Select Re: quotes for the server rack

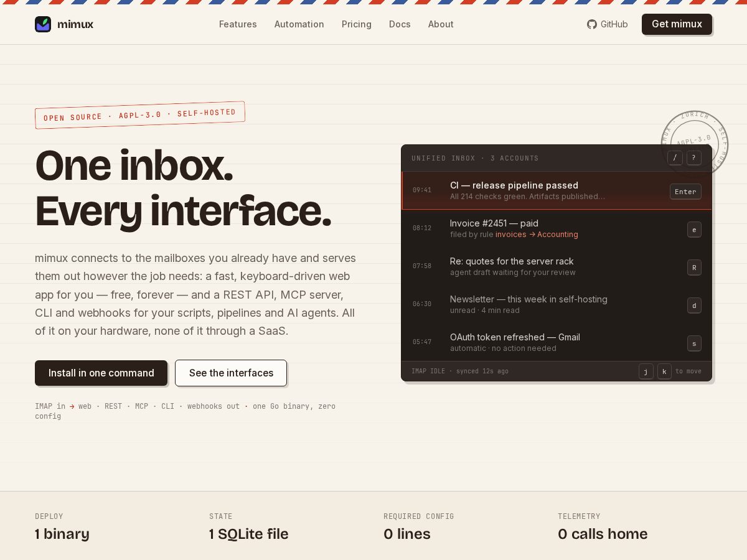click(557, 266)
